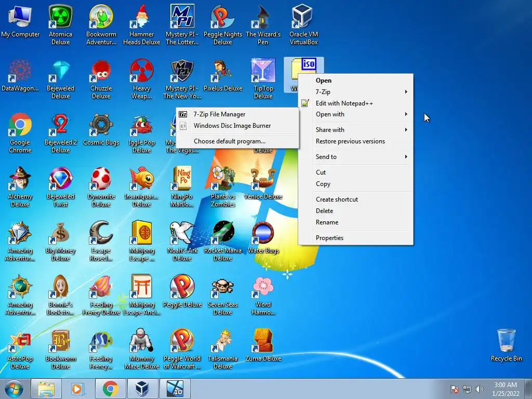The height and width of the screenshot is (399, 532).
Task: Click Restore previous versions
Action: coord(355,141)
